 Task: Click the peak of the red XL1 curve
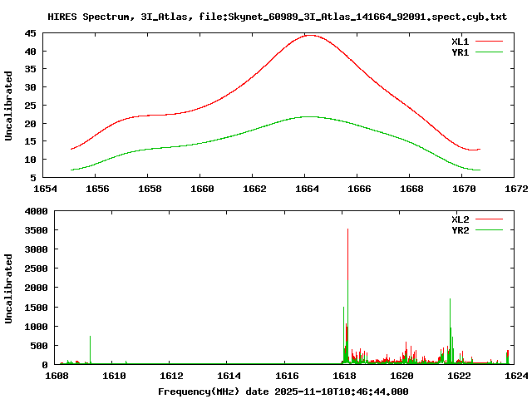[309, 36]
